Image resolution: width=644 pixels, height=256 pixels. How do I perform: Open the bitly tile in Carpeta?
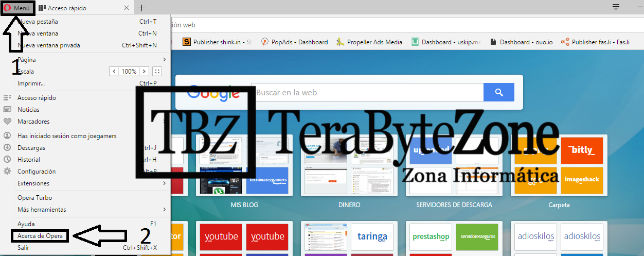(581, 150)
